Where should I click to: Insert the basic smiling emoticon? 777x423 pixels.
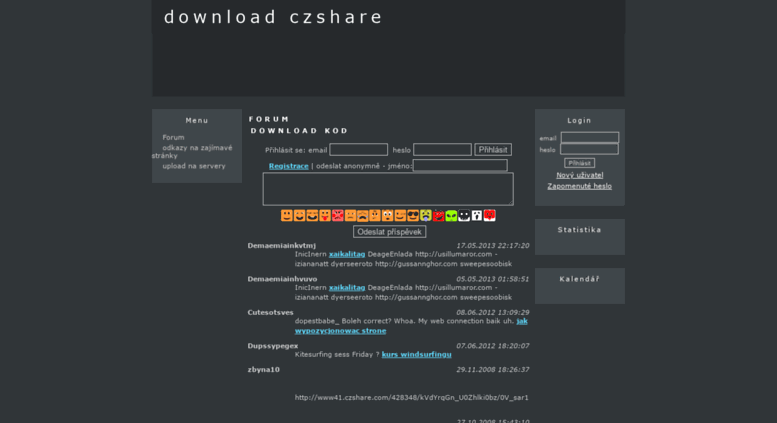coord(286,215)
